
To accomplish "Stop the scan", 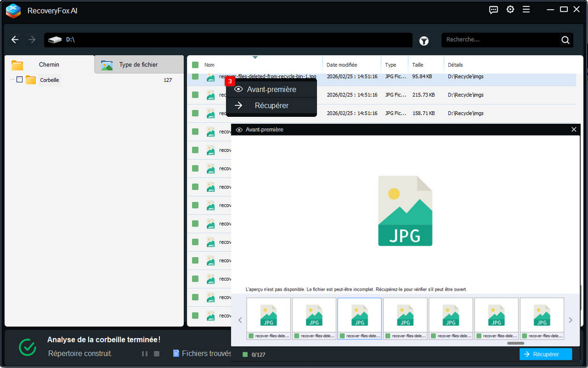I will [x=157, y=353].
